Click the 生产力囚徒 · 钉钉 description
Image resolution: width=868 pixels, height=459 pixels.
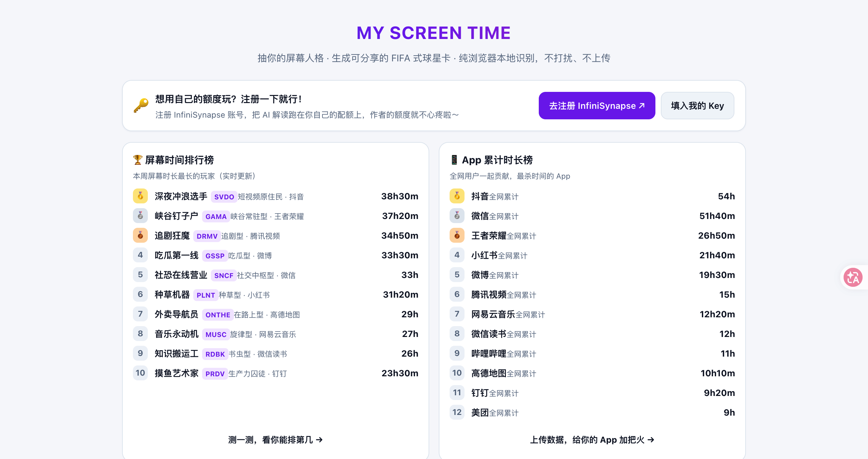(258, 374)
